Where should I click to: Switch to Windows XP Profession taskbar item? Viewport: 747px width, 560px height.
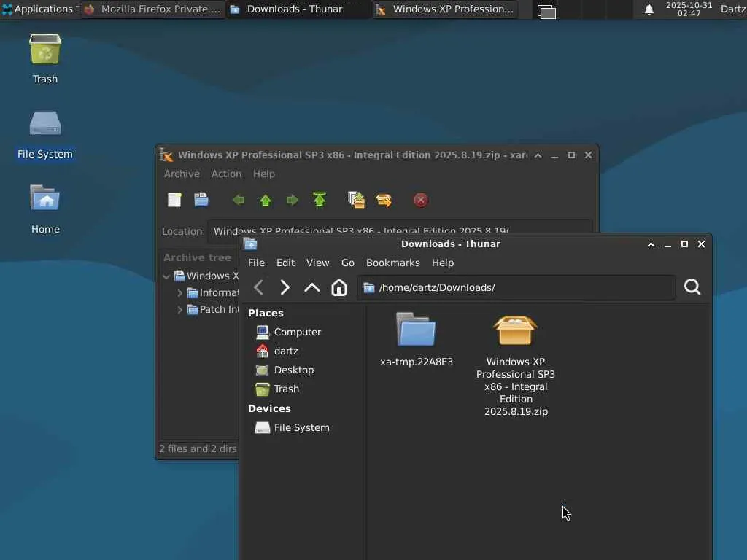(x=444, y=9)
